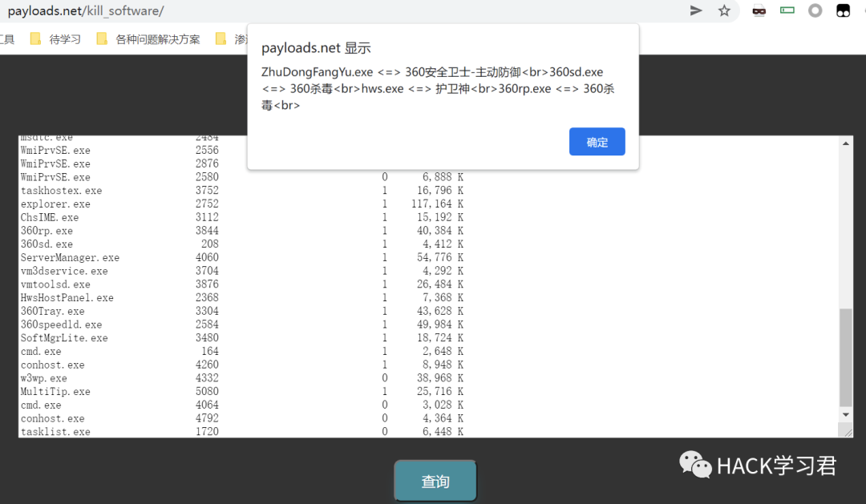Viewport: 866px width, 504px height.
Task: Click the 查询 query button
Action: tap(435, 482)
